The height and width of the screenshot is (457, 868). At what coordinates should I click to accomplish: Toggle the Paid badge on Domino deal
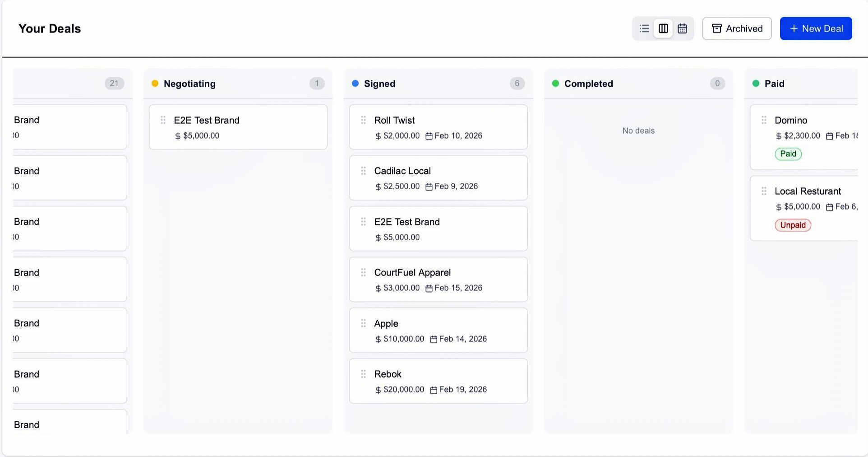[x=788, y=154]
